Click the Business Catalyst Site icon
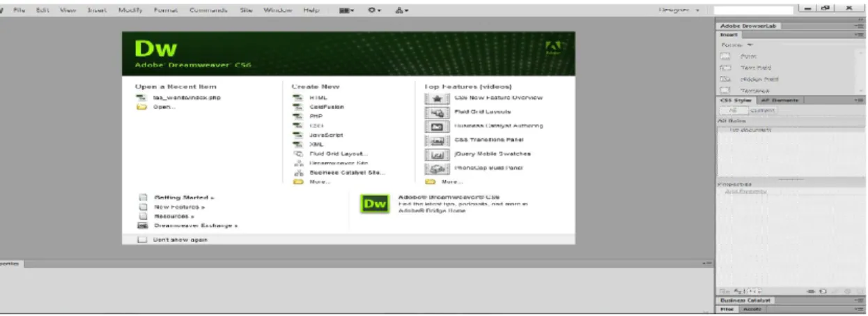The image size is (868, 316). [x=297, y=172]
